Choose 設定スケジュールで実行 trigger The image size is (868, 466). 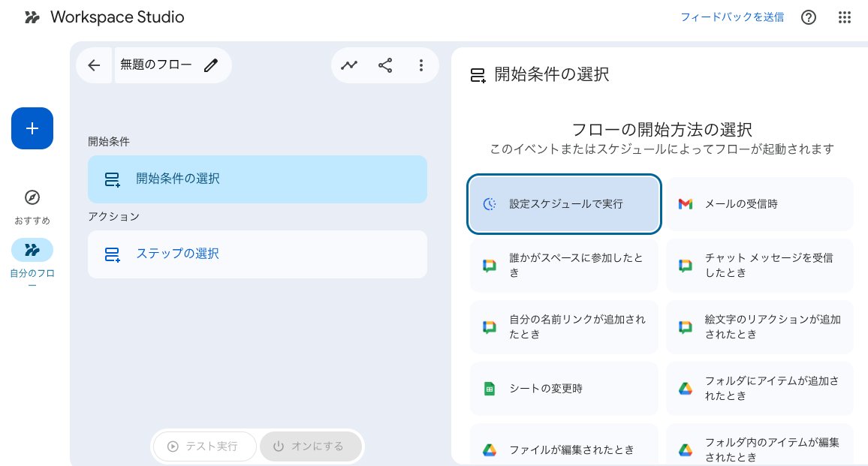(564, 204)
